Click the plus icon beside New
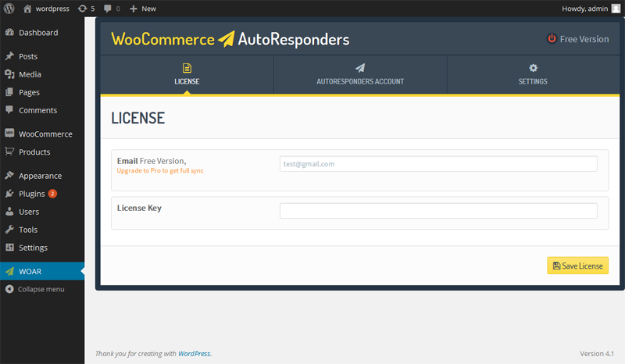This screenshot has width=625, height=364. [x=134, y=9]
